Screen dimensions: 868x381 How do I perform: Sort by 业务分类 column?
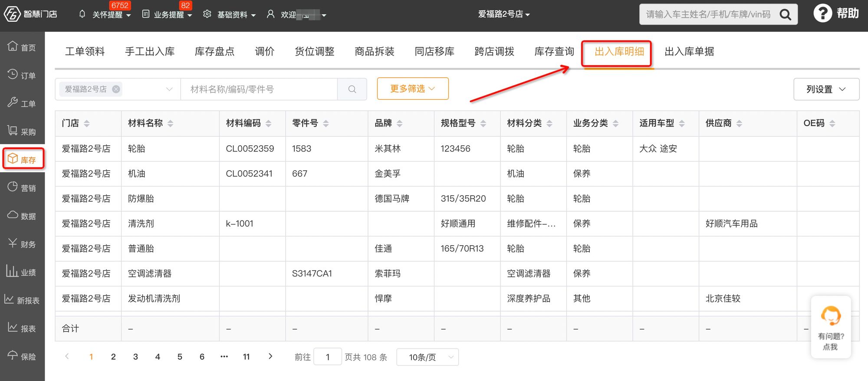pyautogui.click(x=615, y=123)
